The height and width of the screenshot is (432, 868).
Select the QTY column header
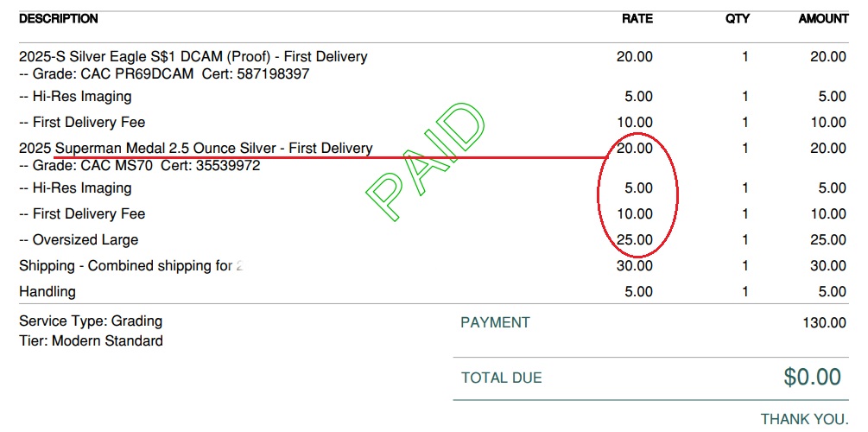pyautogui.click(x=737, y=18)
